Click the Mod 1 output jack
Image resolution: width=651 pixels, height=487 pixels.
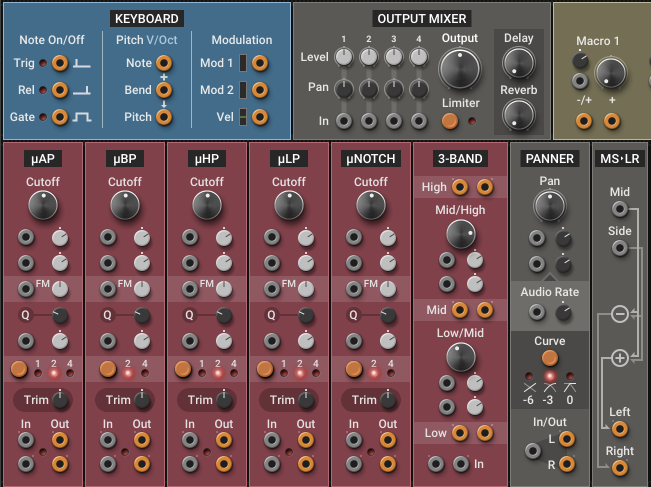260,64
